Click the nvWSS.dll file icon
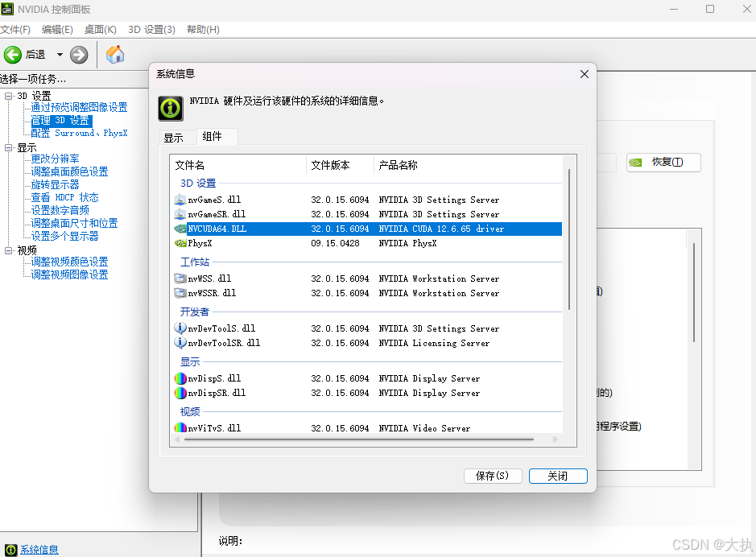The image size is (756, 557). point(180,278)
